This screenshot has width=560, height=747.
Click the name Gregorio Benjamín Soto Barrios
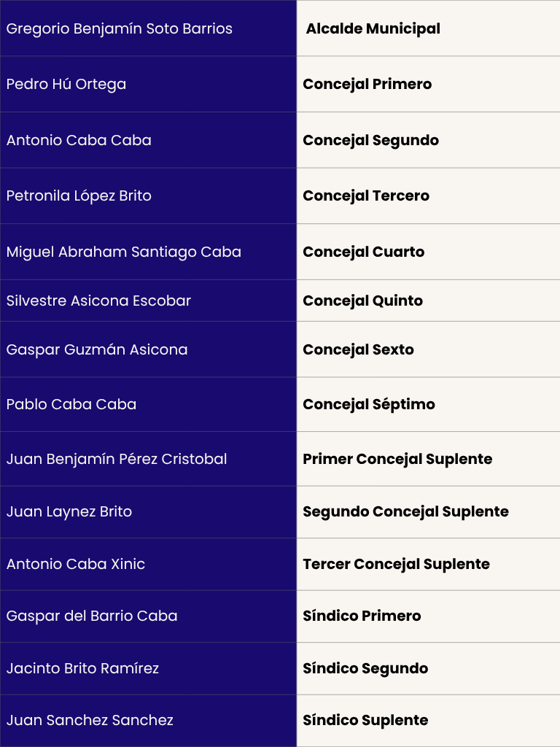120,29
